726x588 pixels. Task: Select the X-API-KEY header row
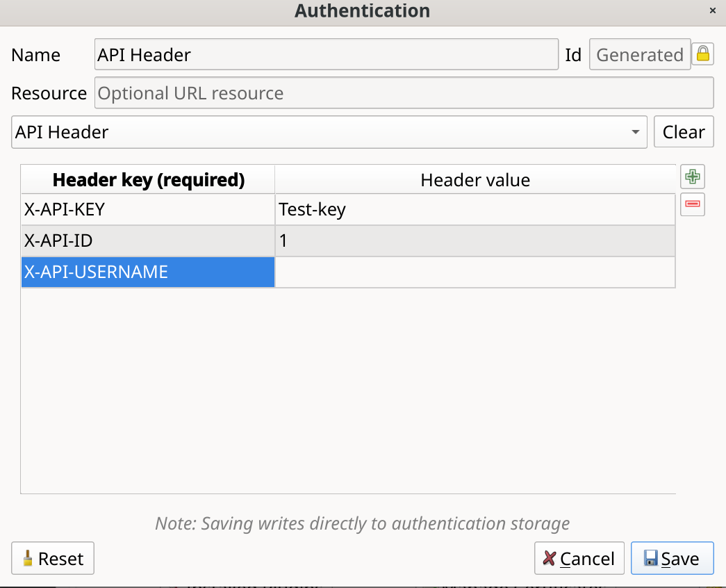(147, 209)
